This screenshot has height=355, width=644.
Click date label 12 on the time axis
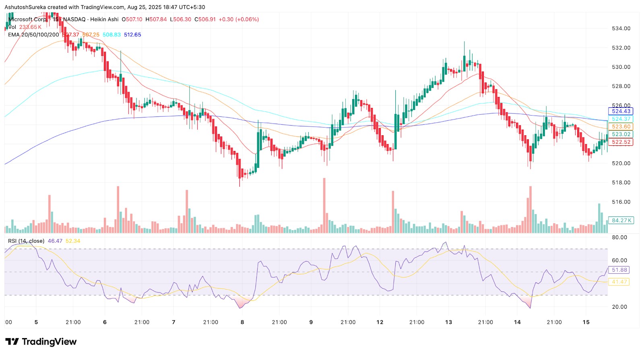380,322
